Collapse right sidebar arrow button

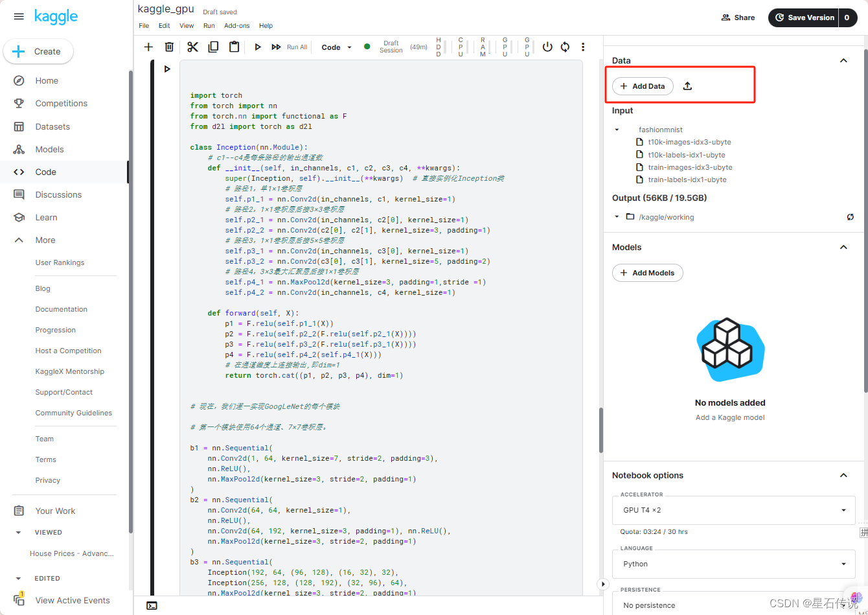602,584
